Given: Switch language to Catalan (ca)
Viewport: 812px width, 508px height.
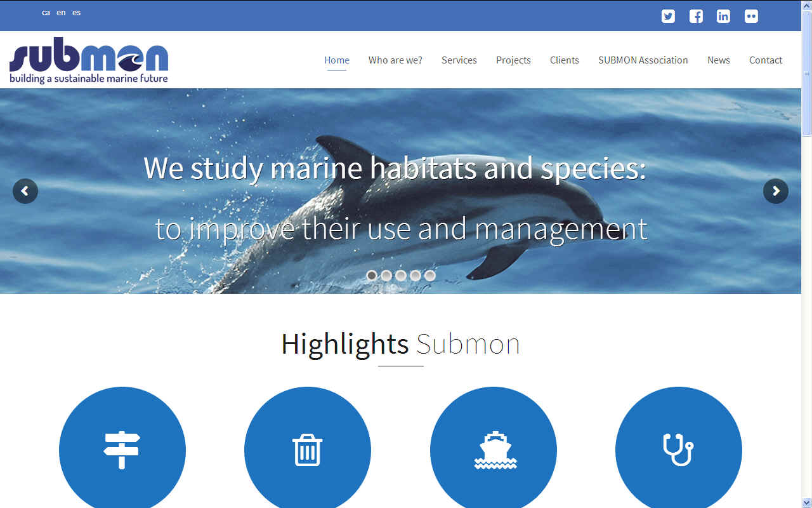Looking at the screenshot, I should (x=46, y=13).
